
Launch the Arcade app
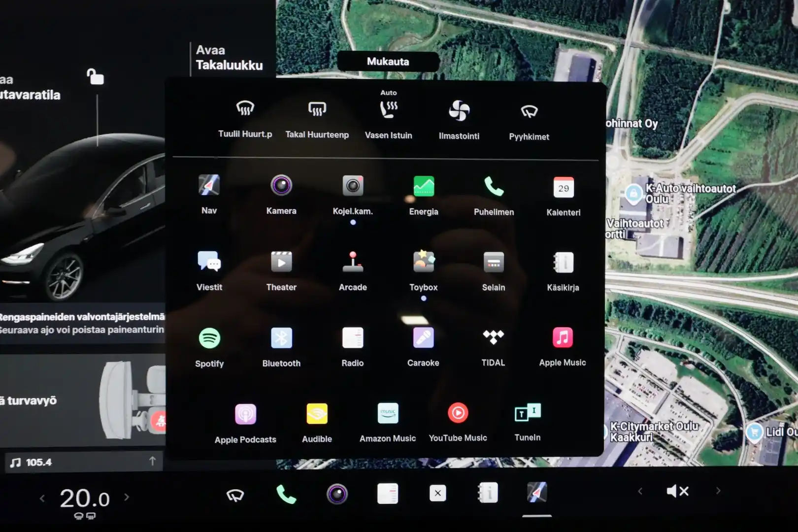pyautogui.click(x=353, y=262)
